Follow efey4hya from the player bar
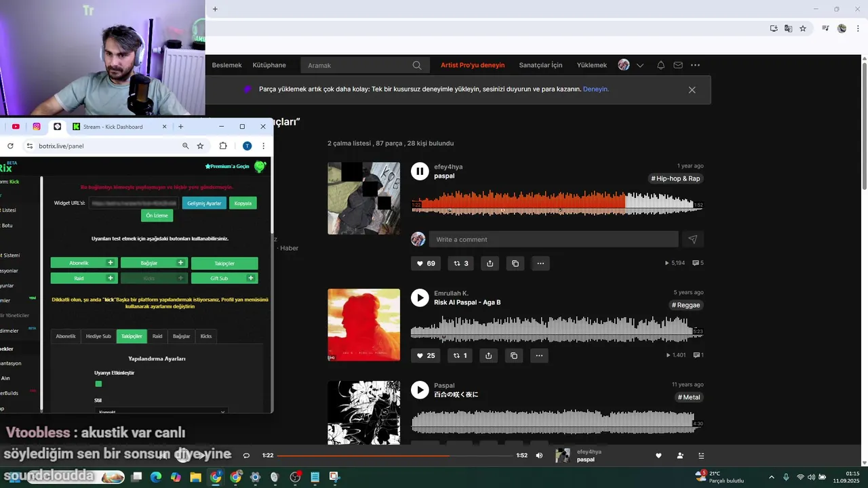 coord(680,455)
